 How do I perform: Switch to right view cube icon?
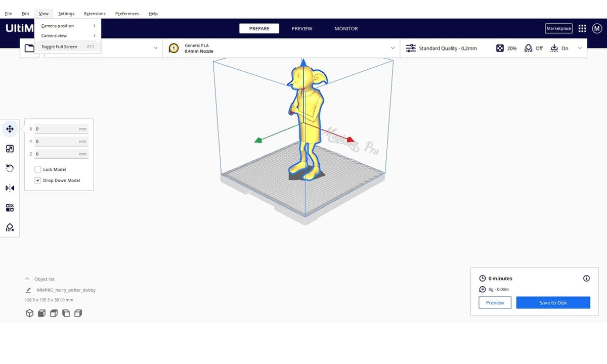click(x=78, y=313)
